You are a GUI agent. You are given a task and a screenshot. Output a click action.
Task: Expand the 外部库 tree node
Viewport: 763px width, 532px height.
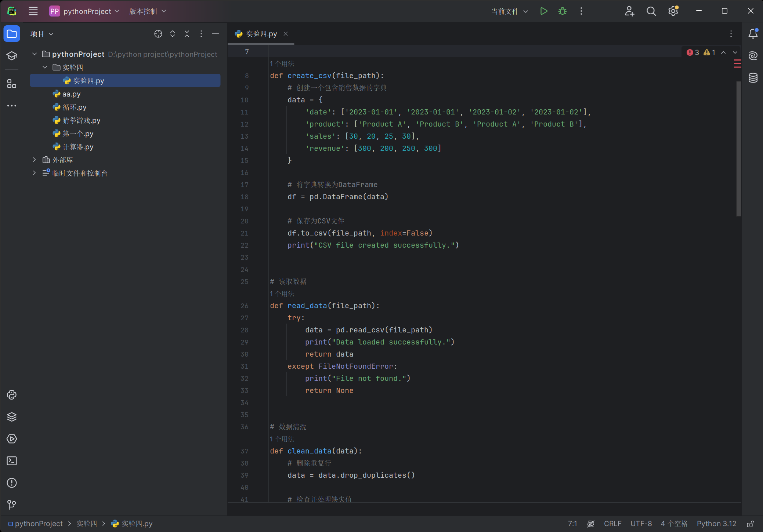35,160
